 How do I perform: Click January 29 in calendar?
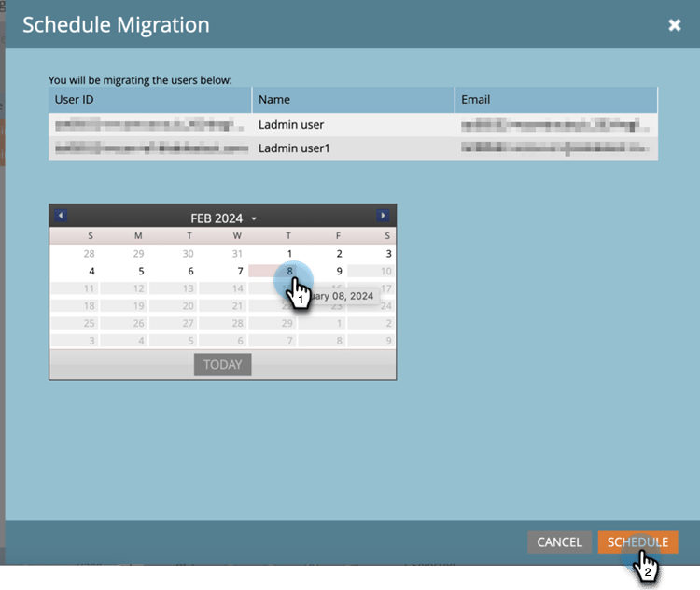123,254
